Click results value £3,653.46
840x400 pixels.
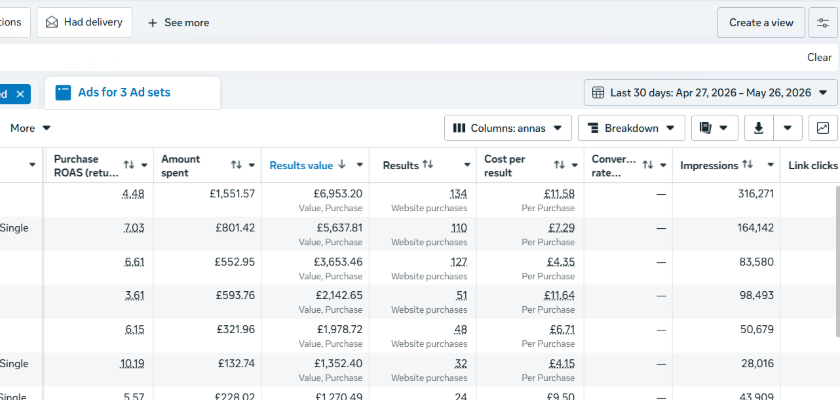pos(338,262)
